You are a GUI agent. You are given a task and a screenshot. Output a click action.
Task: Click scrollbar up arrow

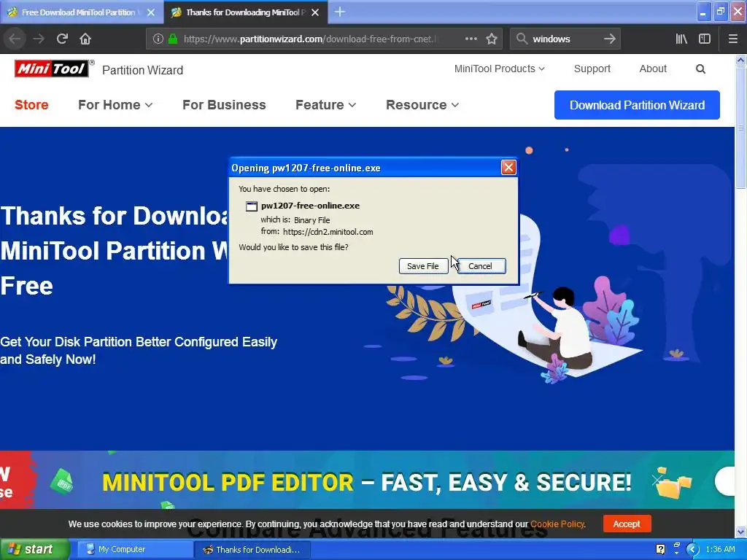pyautogui.click(x=740, y=60)
